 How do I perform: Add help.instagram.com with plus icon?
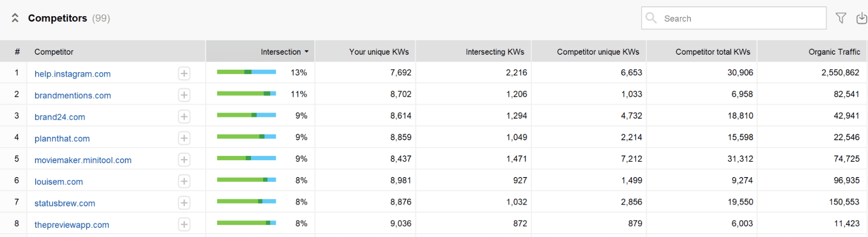[x=184, y=73]
